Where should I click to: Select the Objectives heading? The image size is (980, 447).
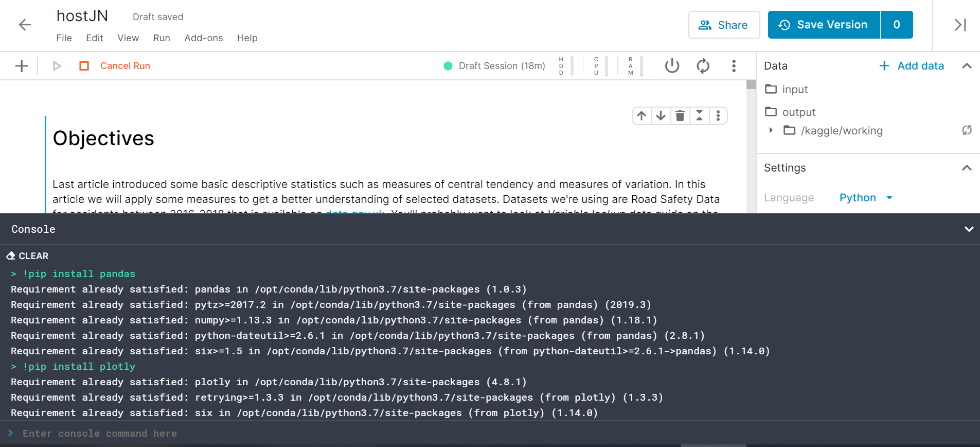point(103,139)
